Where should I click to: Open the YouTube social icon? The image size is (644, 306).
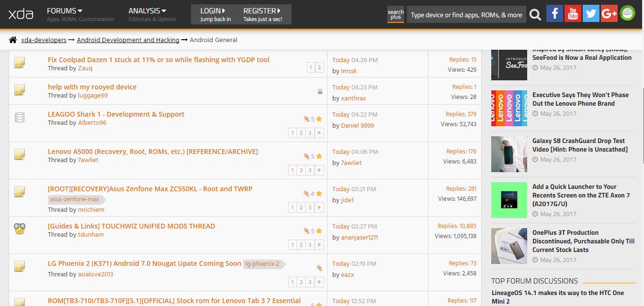coord(573,13)
